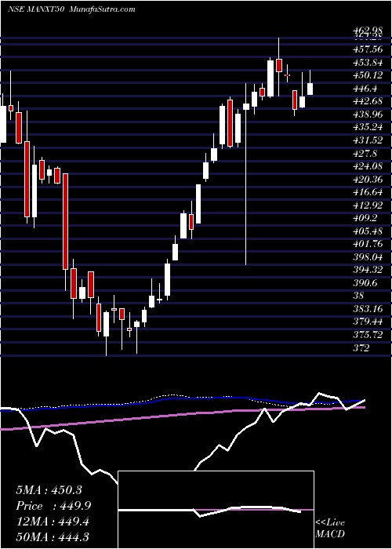Select the 372 price level label

(x=361, y=347)
